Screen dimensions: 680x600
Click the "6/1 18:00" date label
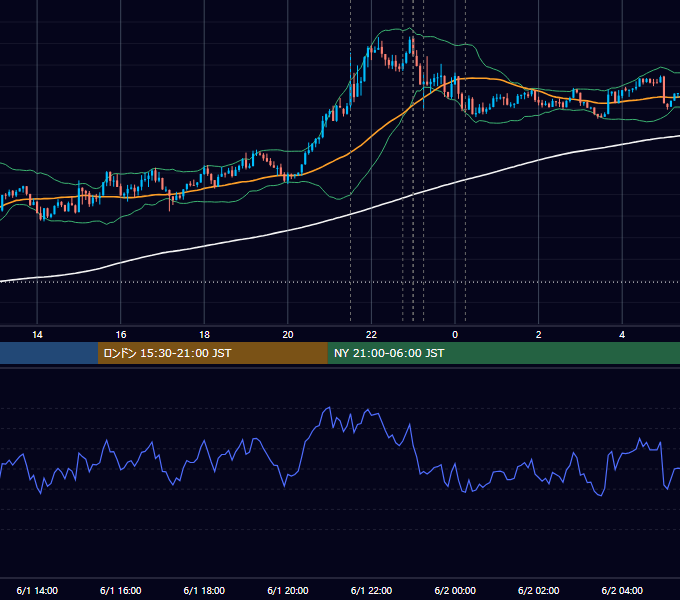pyautogui.click(x=204, y=590)
